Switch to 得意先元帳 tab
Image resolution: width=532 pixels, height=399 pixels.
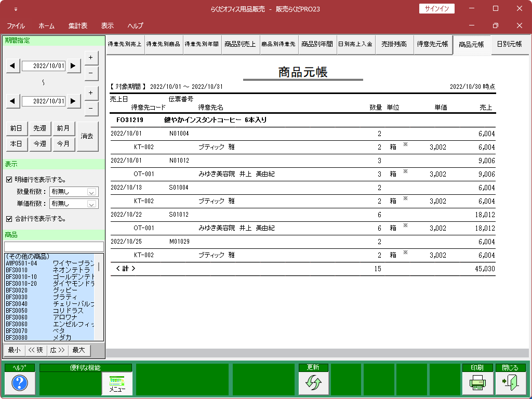click(x=433, y=44)
